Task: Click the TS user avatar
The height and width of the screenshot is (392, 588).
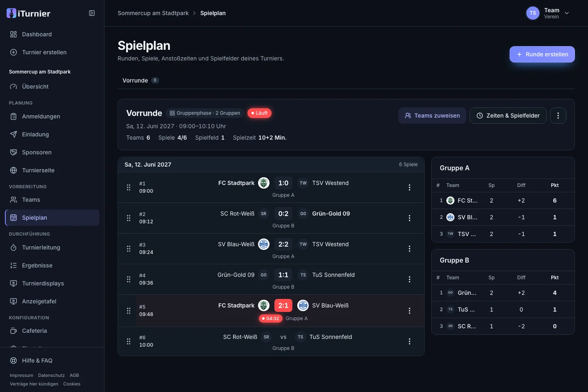Action: [533, 13]
